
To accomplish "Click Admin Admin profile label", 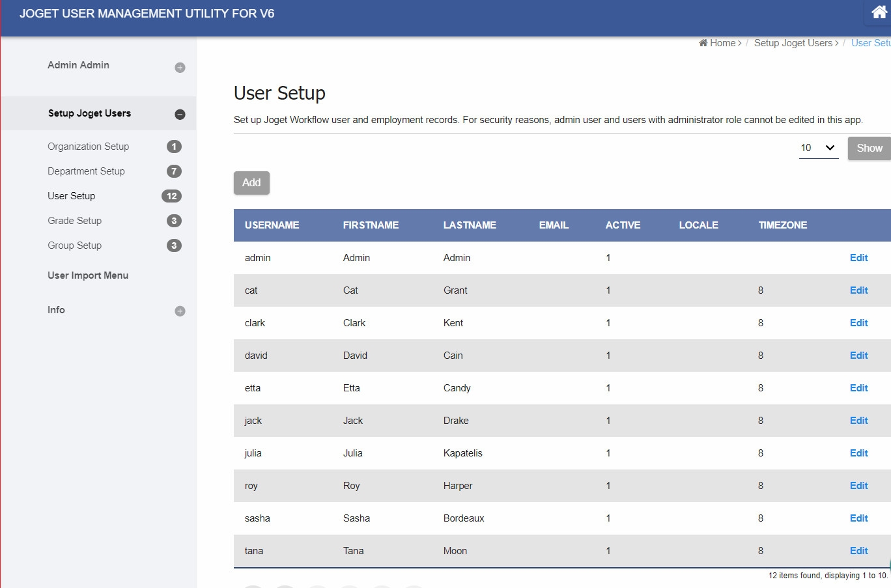I will click(78, 65).
